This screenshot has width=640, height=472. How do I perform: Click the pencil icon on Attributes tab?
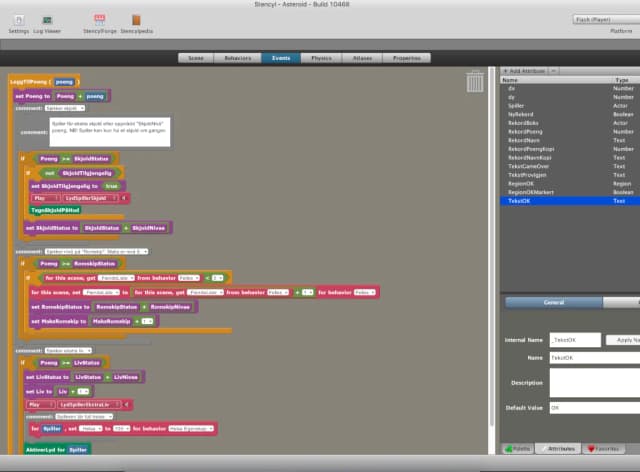(x=543, y=449)
